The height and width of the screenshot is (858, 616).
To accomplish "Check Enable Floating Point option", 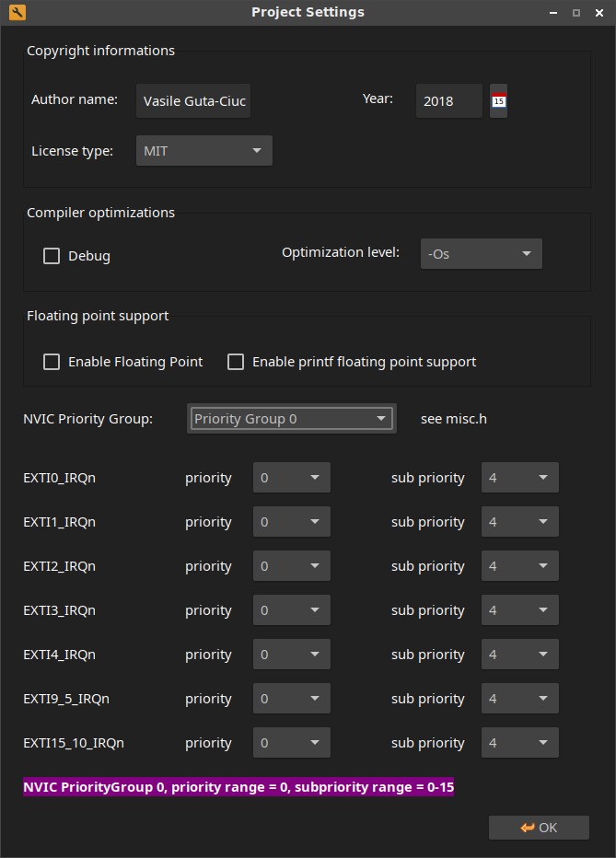I will pos(52,362).
